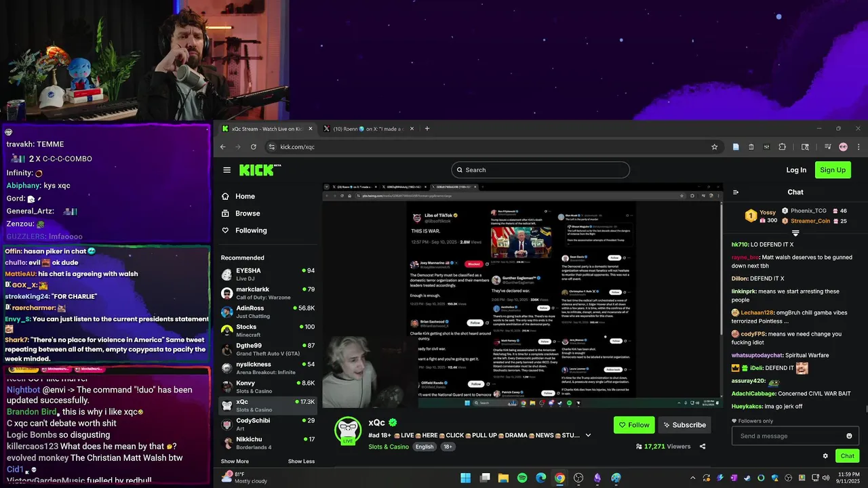Show Less recommended channels
868x488 pixels.
301,462
